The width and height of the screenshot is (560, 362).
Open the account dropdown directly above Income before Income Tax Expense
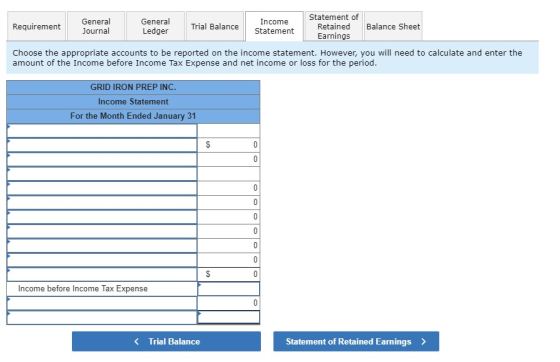102,274
